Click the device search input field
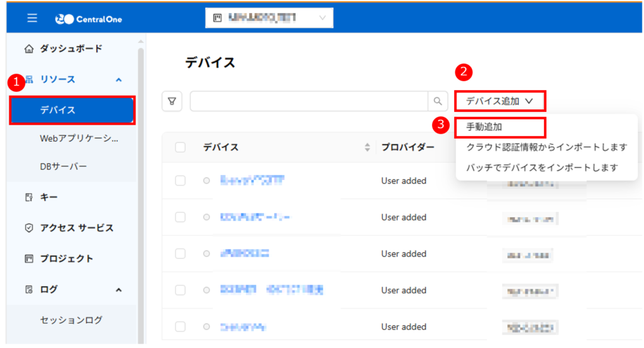The height and width of the screenshot is (348, 644). point(308,101)
